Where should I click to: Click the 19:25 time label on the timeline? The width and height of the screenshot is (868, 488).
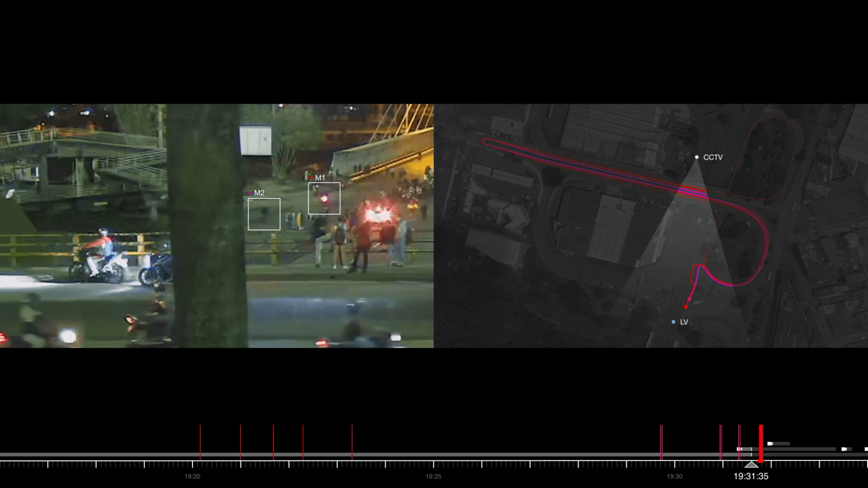[433, 477]
